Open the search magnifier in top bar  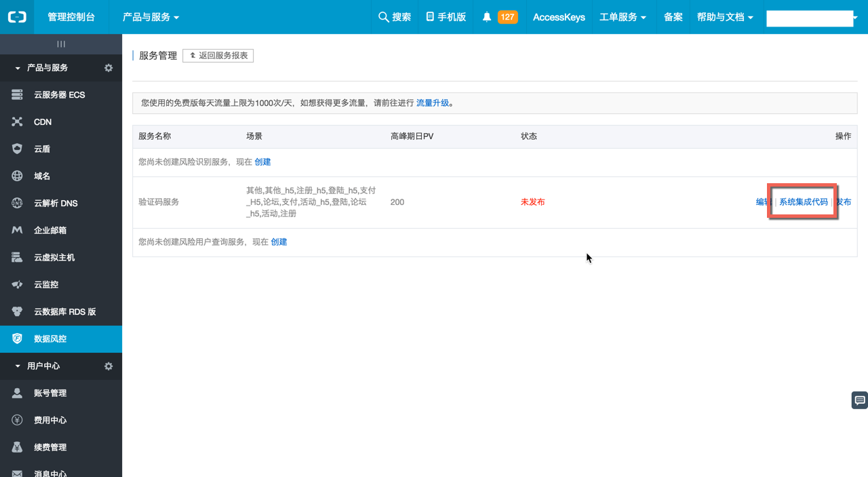[x=384, y=16]
